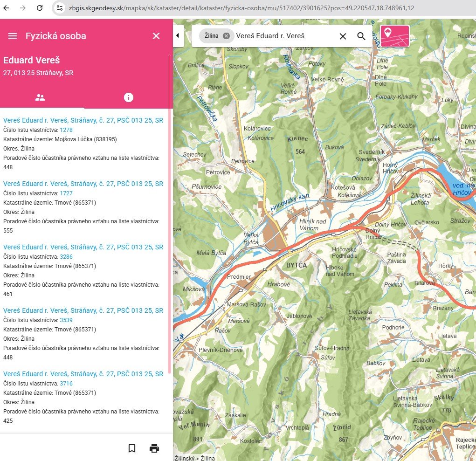Open the hamburger menu in the panel header

coord(13,36)
